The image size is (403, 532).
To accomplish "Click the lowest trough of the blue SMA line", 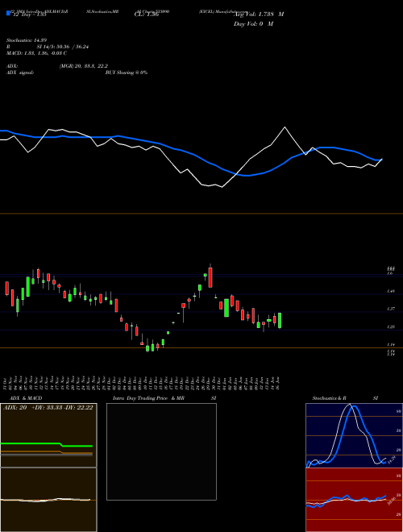I will tap(247, 176).
